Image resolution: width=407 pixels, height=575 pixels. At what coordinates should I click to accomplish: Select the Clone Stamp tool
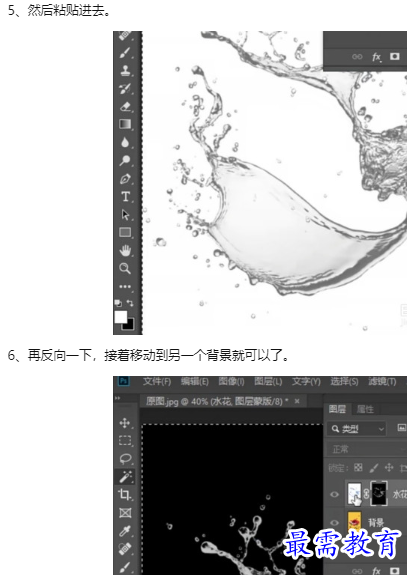click(125, 70)
